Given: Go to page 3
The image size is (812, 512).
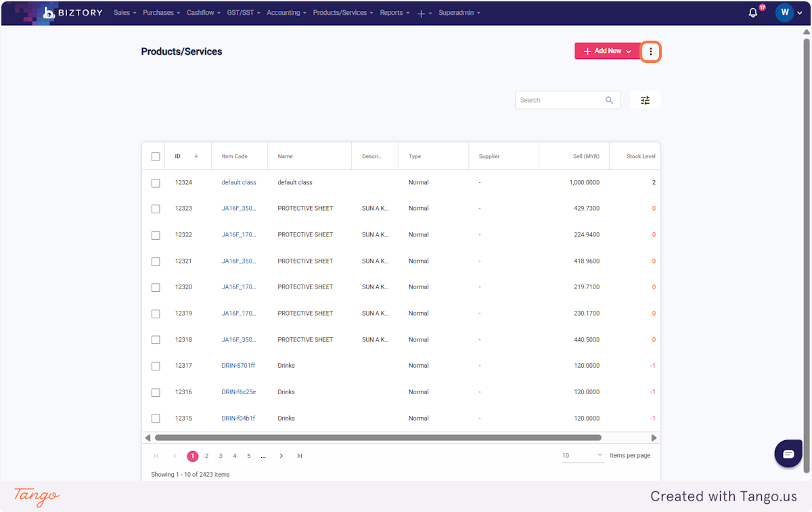Looking at the screenshot, I should point(221,456).
